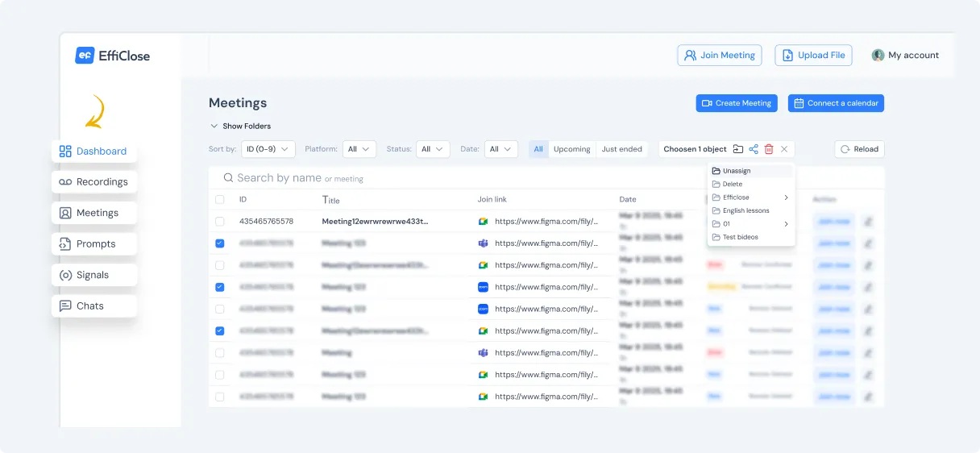Open Meetings via its sidebar icon
The image size is (980, 453).
click(65, 213)
